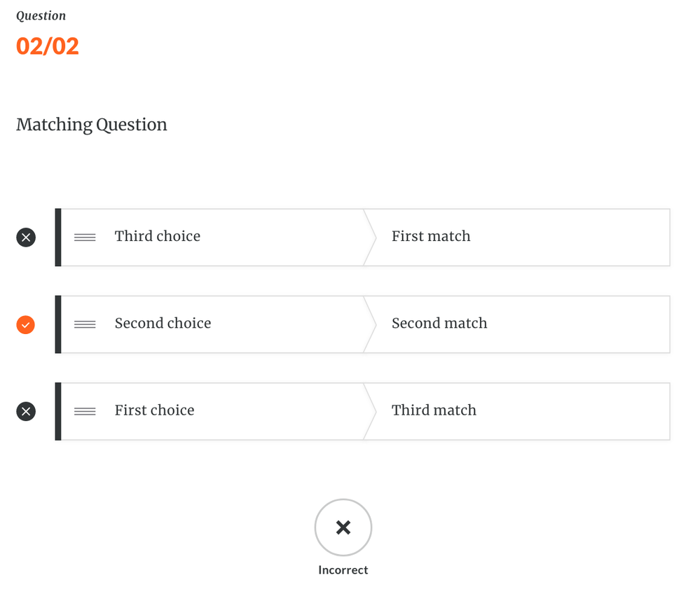Click the Matching Question heading
The width and height of the screenshot is (700, 615).
pos(92,125)
